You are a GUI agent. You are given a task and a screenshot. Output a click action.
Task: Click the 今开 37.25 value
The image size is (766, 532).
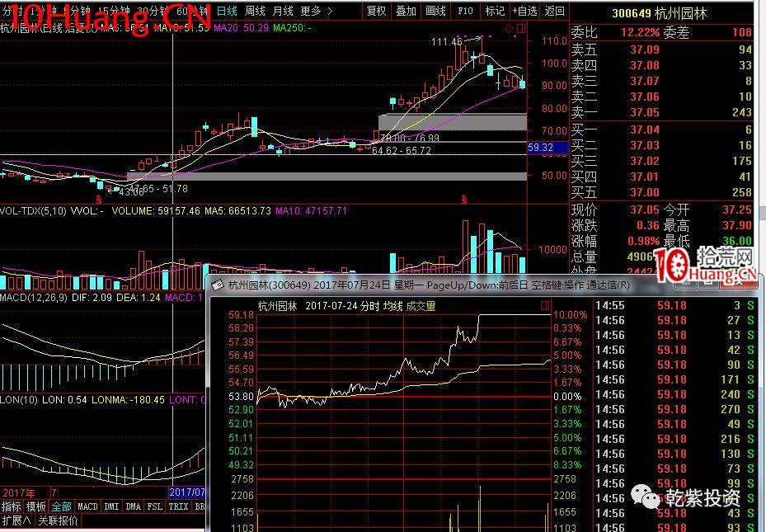pos(736,210)
